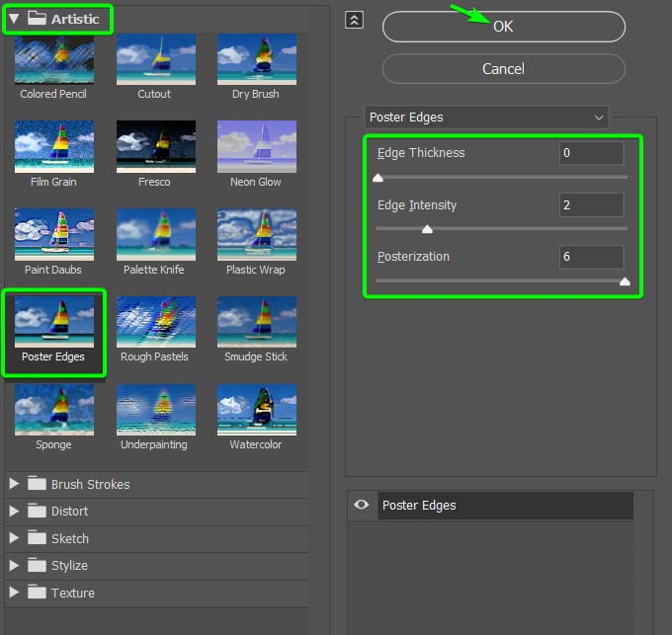The width and height of the screenshot is (672, 635).
Task: Select the Poster Edges filter thumbnail
Action: tap(54, 322)
